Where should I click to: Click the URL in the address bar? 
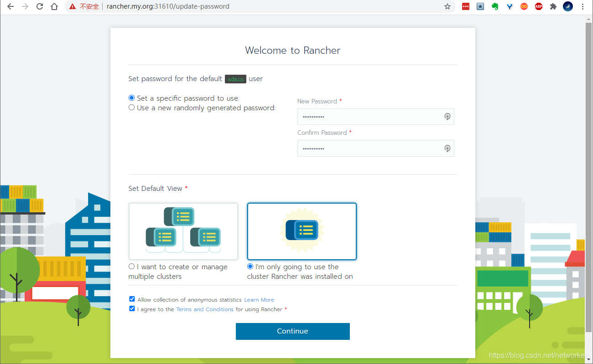click(x=168, y=6)
